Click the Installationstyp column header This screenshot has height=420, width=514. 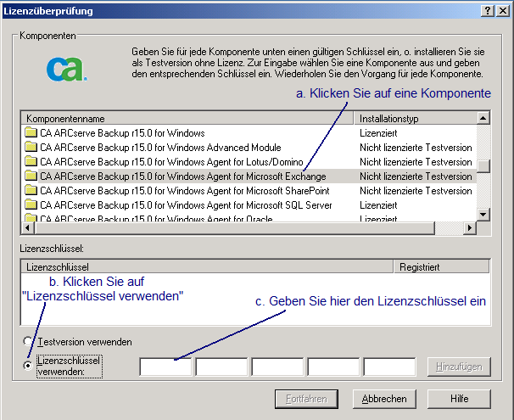click(415, 118)
